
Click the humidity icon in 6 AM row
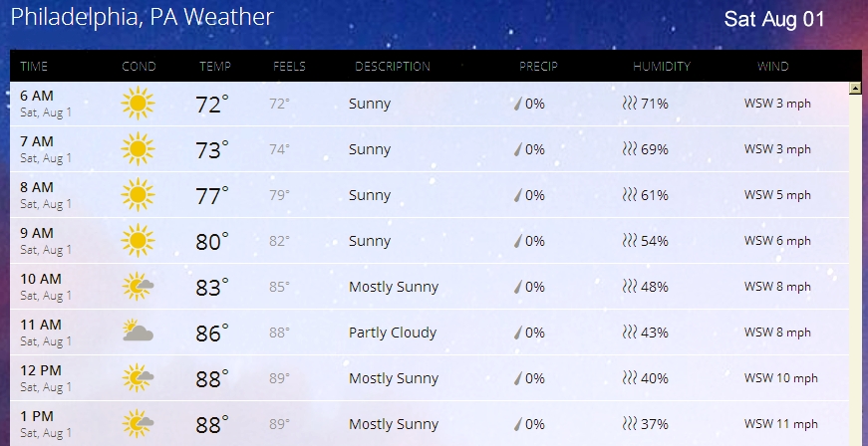pos(629,104)
